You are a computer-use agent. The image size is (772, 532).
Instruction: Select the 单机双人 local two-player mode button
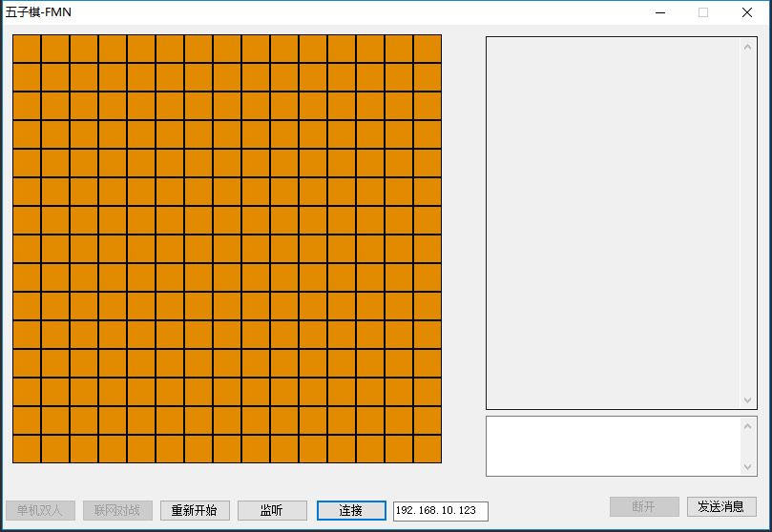[x=39, y=510]
